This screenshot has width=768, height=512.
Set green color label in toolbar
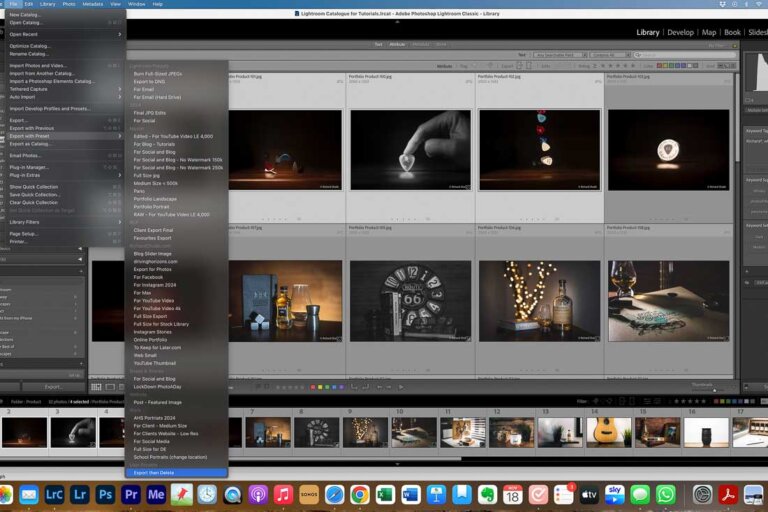327,387
